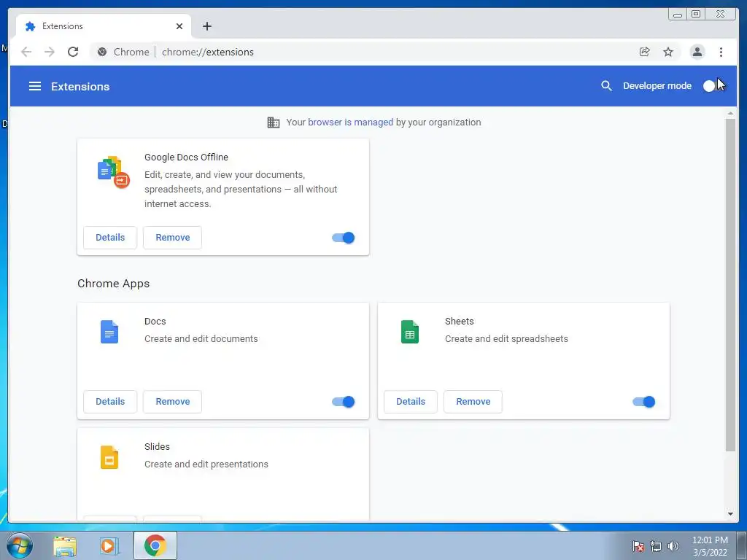The width and height of the screenshot is (747, 560).
Task: Click the Chrome taskbar icon
Action: tap(155, 545)
